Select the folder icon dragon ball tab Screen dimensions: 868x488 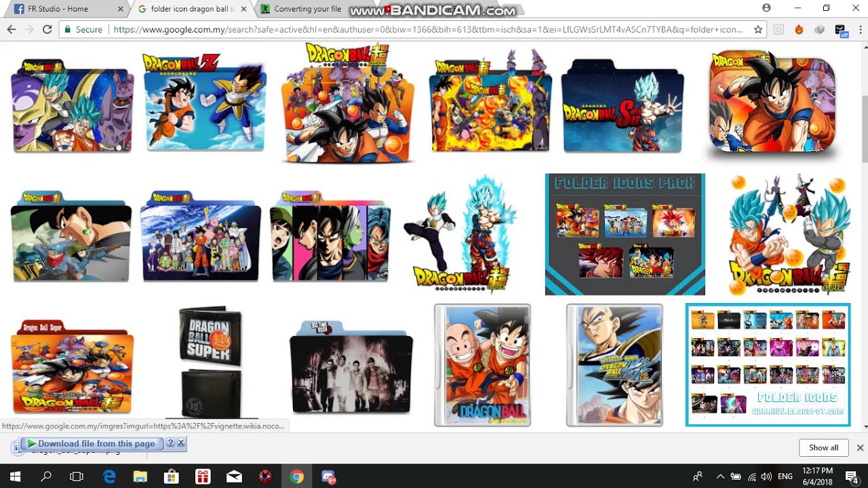(193, 9)
